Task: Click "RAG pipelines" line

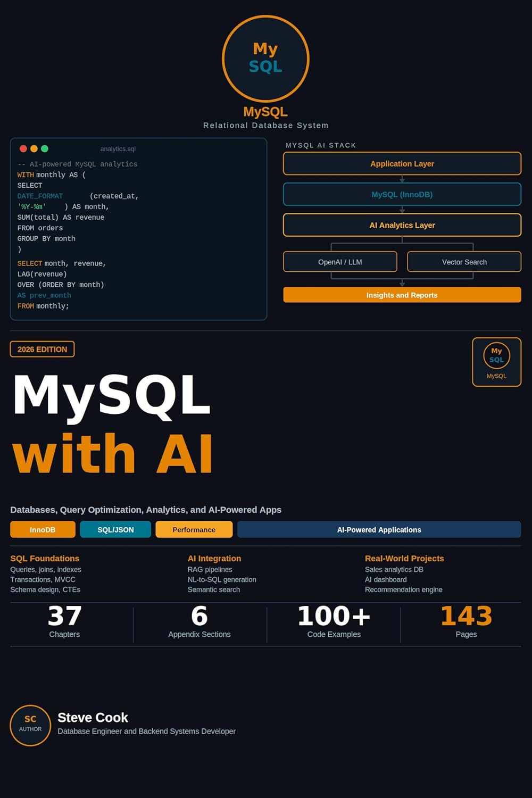Action: (x=210, y=570)
